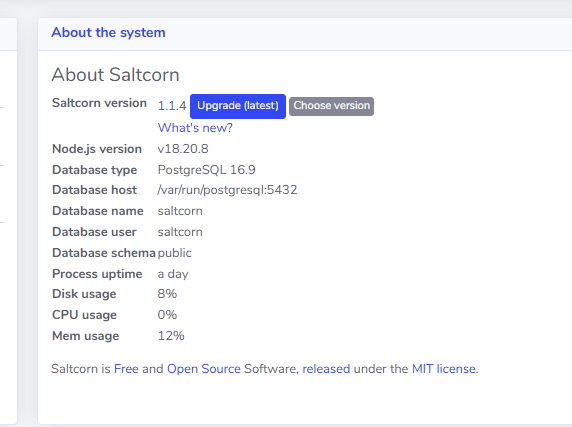Click the CPU usage value 0%

(167, 315)
